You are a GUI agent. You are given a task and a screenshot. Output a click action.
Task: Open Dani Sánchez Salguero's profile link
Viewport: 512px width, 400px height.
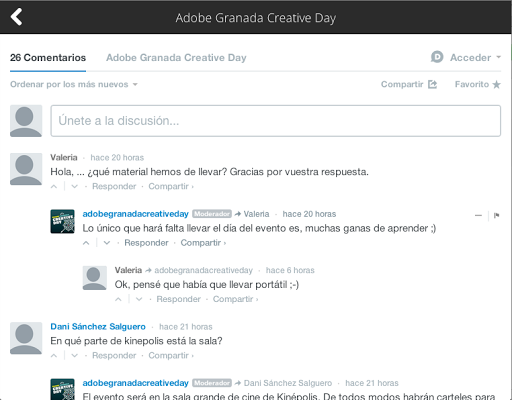pos(98,327)
